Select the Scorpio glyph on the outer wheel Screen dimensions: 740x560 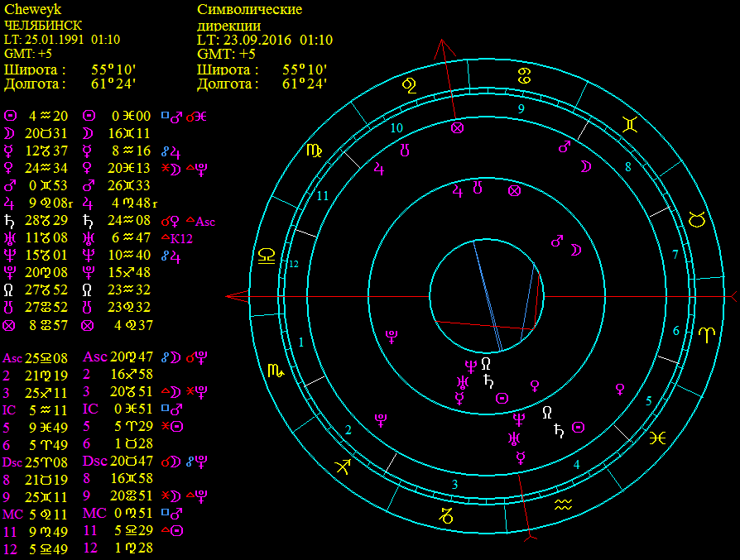tap(276, 371)
